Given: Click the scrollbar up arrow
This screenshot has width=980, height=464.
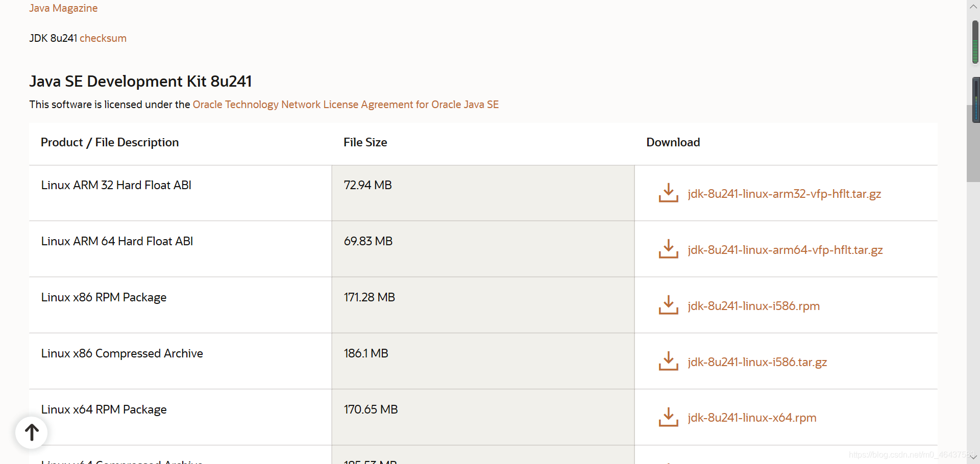Looking at the screenshot, I should tap(973, 7).
